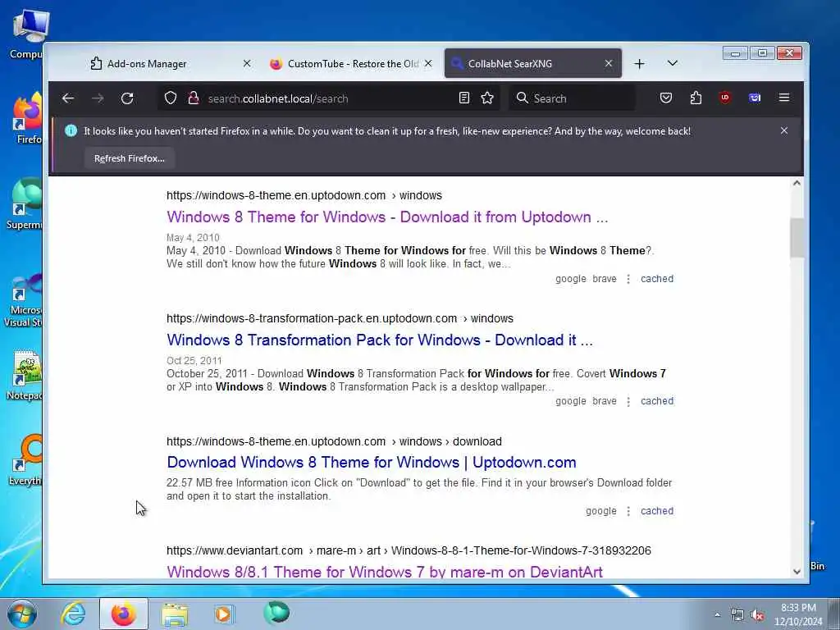Click the muted volume tray icon
Image resolution: width=840 pixels, height=630 pixels.
[757, 615]
